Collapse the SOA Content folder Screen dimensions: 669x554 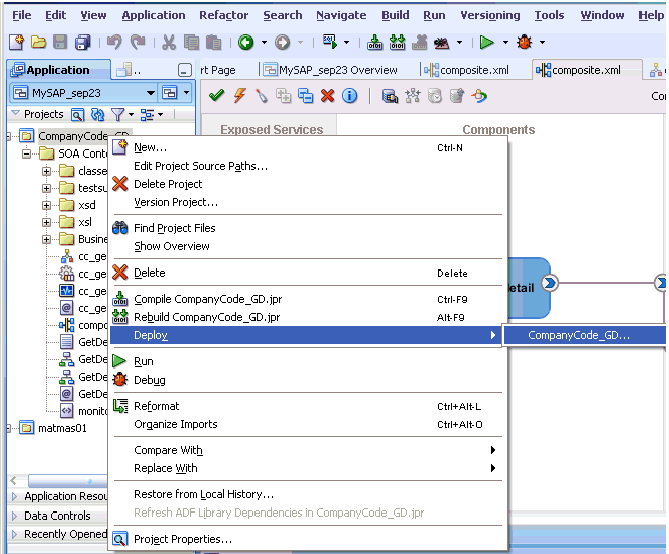pyautogui.click(x=26, y=154)
